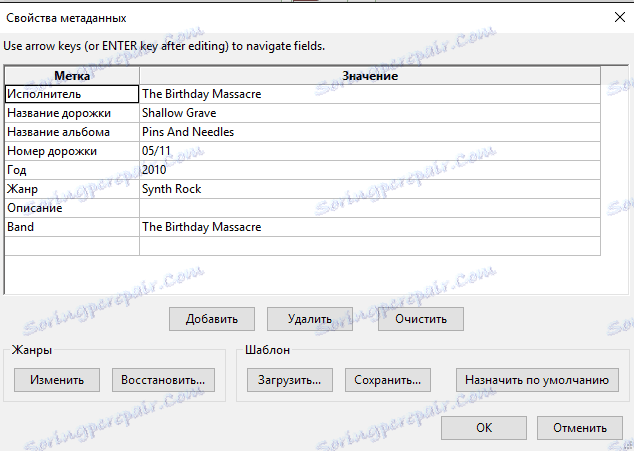This screenshot has width=634, height=451.
Task: Click the Метка column header
Action: [72, 76]
